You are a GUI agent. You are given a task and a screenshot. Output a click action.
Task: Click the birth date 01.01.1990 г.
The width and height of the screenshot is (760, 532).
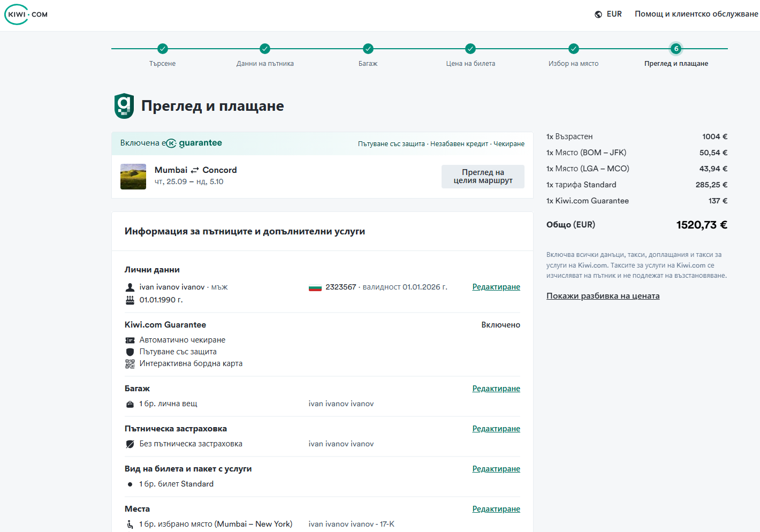point(161,300)
